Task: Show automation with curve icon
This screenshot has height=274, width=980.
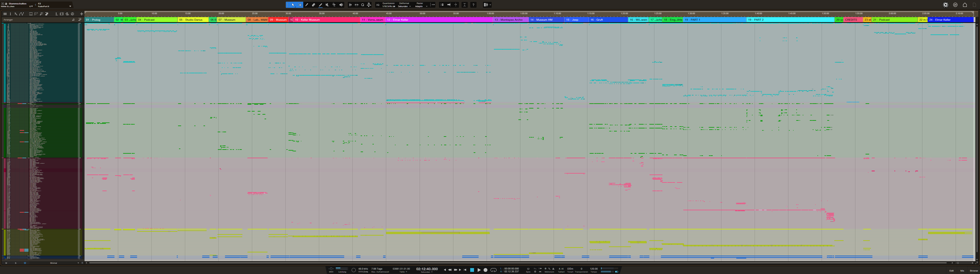Action: tap(21, 14)
